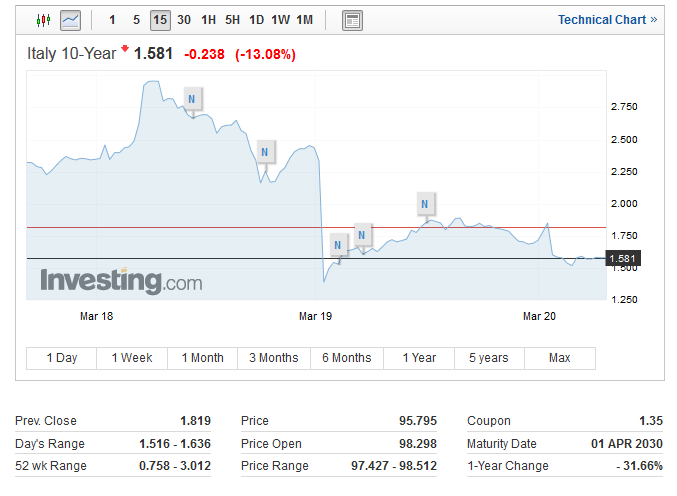Viewport: 677px width, 496px height.
Task: Select the area line chart type
Action: coord(70,20)
